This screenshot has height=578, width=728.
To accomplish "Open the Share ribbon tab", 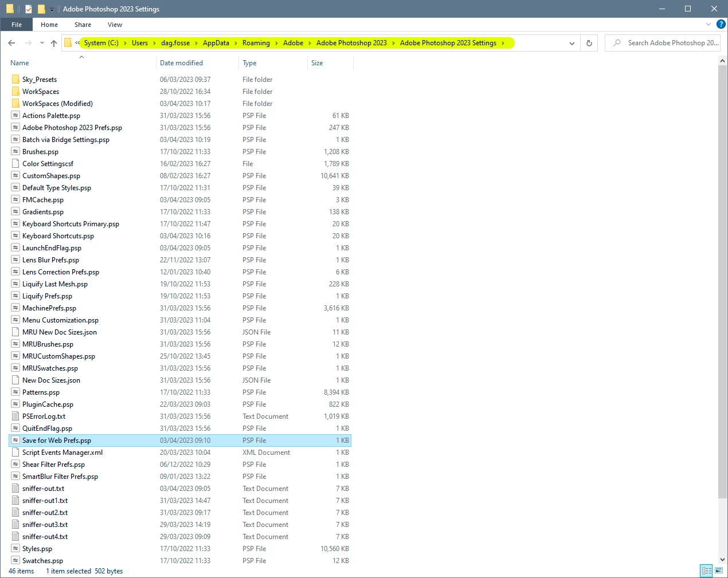I will 83,25.
